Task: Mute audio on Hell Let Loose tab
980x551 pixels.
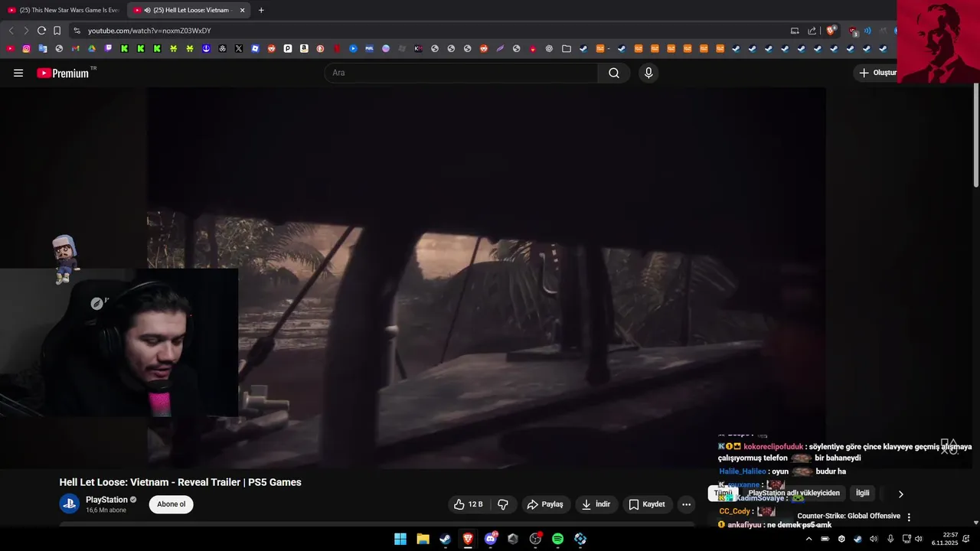Action: pyautogui.click(x=147, y=10)
